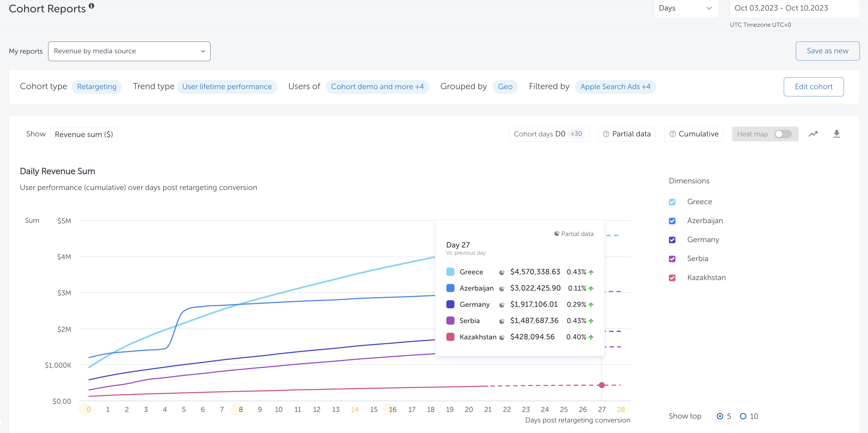868x433 pixels.
Task: Select the Show top 10 radio
Action: (743, 416)
